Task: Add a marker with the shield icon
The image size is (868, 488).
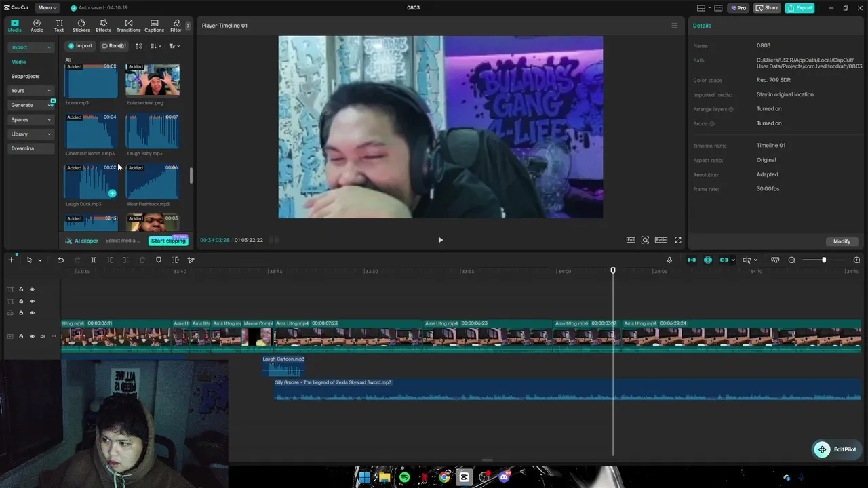Action: click(x=159, y=260)
